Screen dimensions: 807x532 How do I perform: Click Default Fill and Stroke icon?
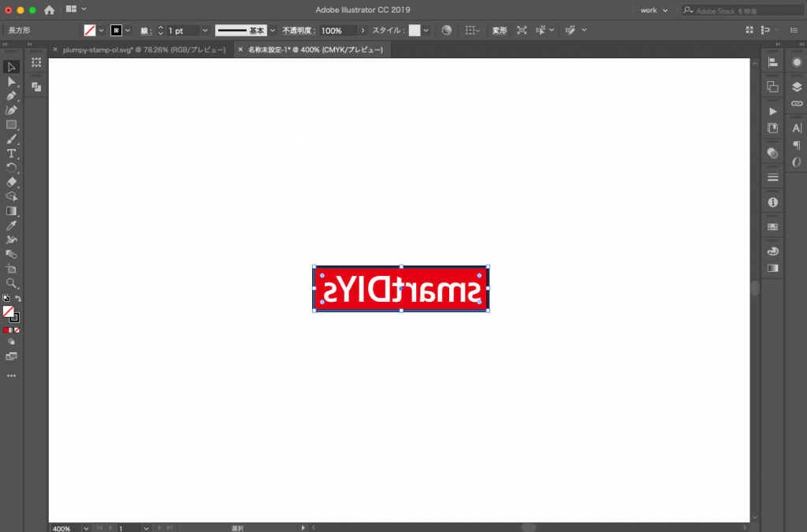coord(6,299)
